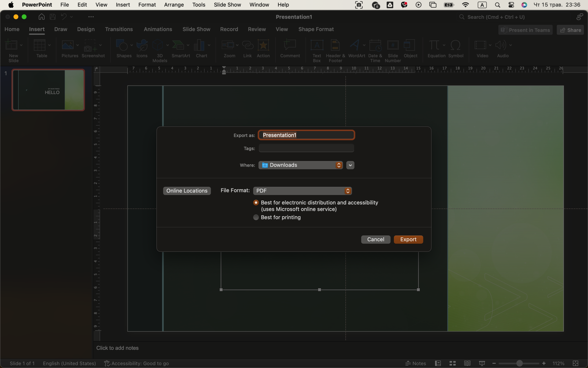Image resolution: width=588 pixels, height=368 pixels.
Task: Click the Zoom insert icon
Action: click(228, 45)
